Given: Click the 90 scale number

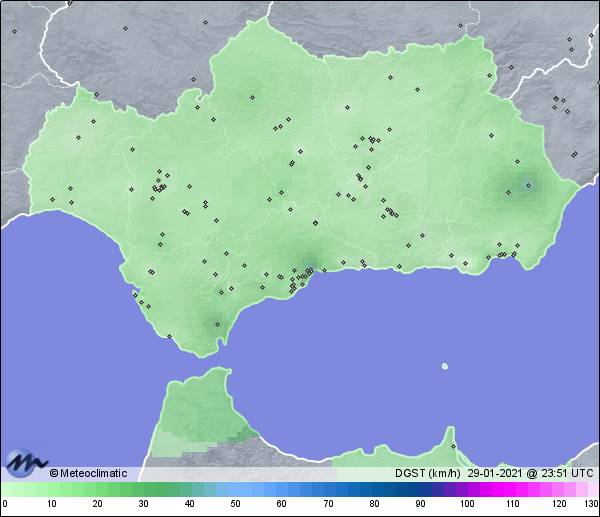Looking at the screenshot, I should 420,503.
